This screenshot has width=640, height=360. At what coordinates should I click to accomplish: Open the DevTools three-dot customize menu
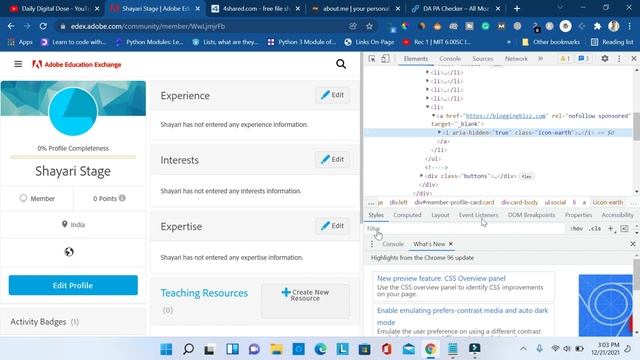(619, 59)
